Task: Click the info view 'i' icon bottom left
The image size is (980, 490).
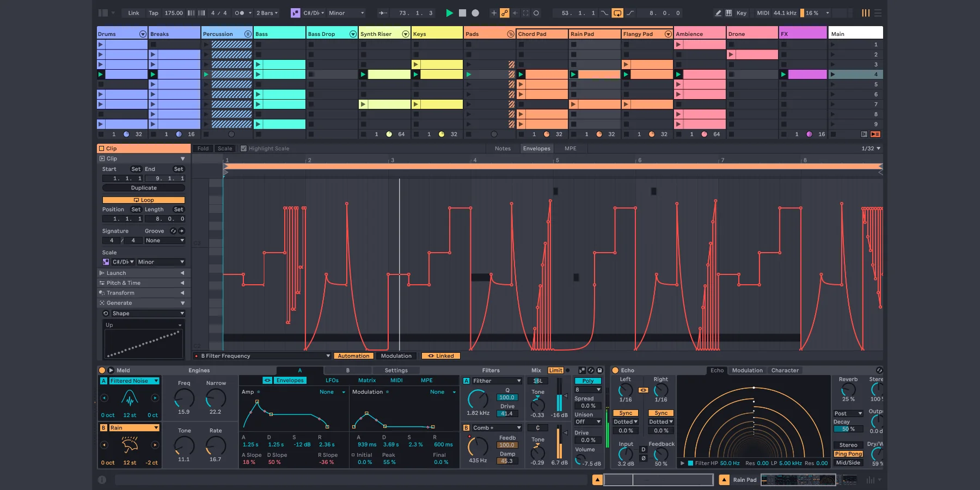Action: tap(102, 480)
